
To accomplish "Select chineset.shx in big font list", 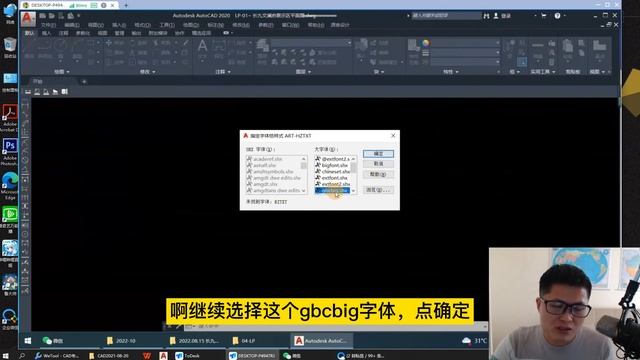I will [332, 172].
